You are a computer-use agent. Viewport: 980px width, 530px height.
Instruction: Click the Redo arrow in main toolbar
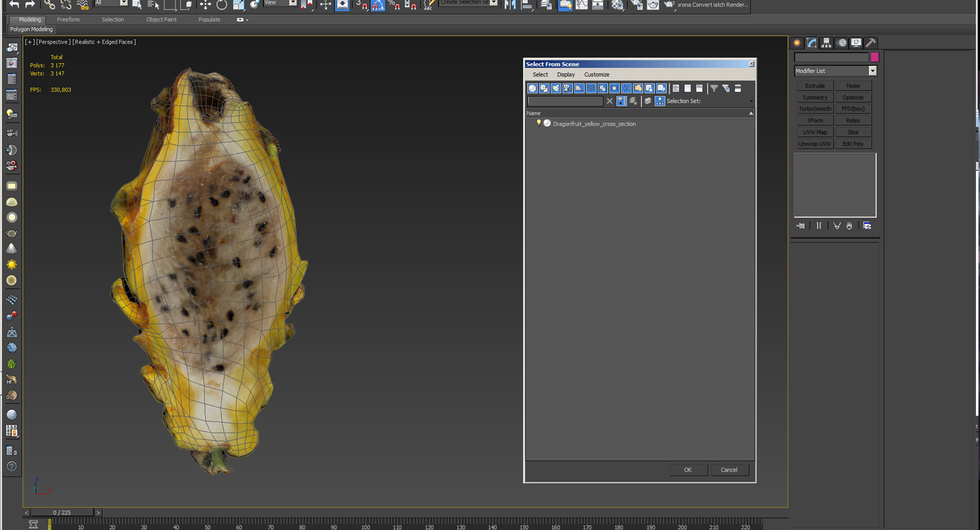click(x=30, y=5)
